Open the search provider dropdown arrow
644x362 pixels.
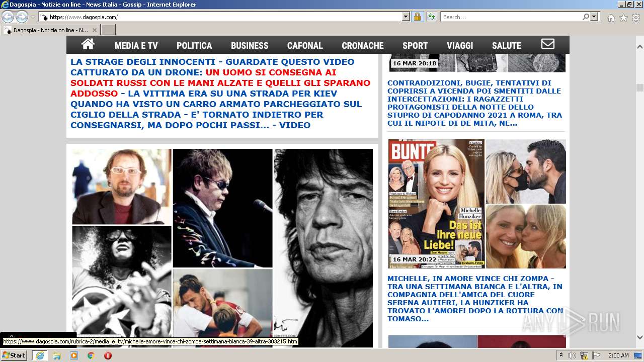point(594,17)
